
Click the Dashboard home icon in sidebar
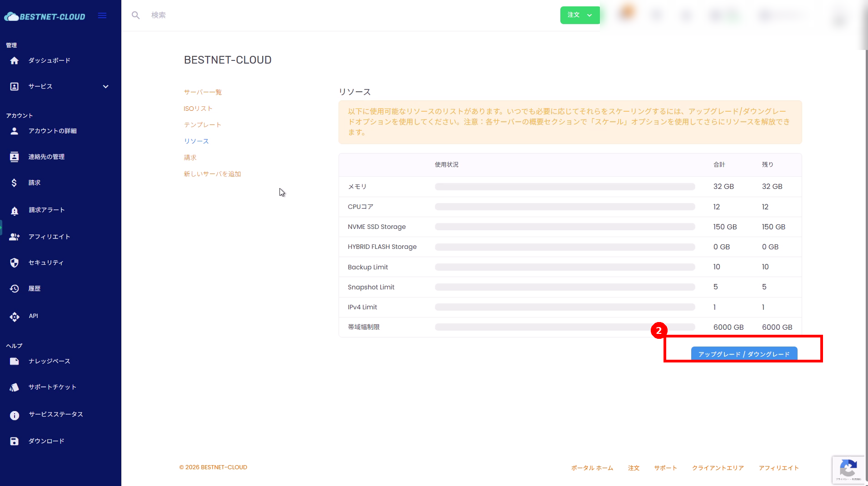(x=15, y=61)
